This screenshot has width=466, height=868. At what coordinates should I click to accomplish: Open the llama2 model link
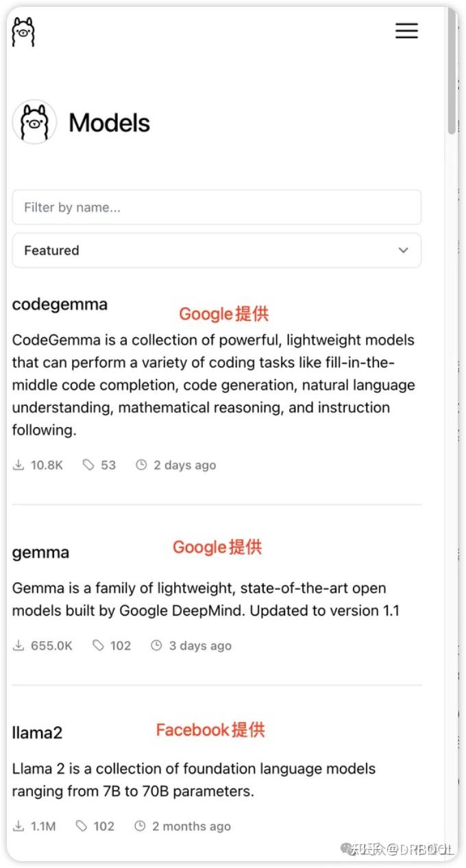[x=37, y=733]
